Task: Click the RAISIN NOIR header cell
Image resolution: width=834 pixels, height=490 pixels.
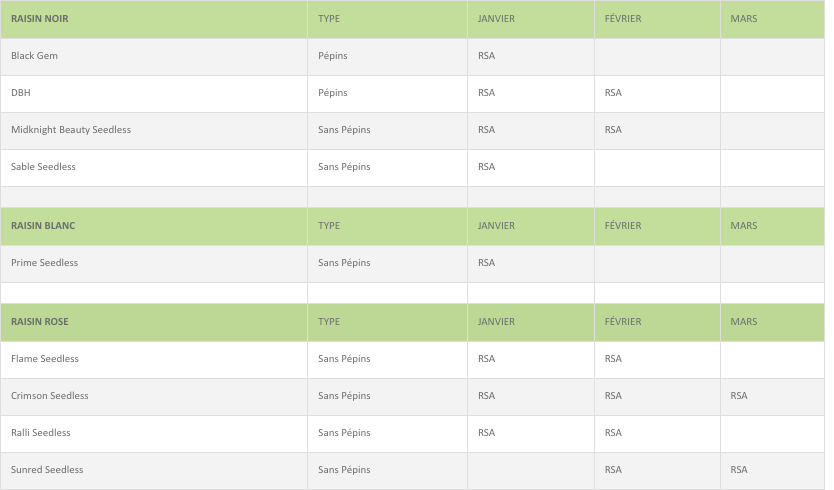Action: pyautogui.click(x=154, y=19)
